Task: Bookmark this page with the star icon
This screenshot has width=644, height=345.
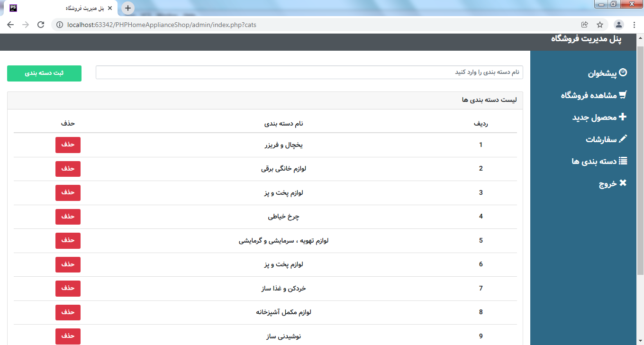Action: pos(600,25)
